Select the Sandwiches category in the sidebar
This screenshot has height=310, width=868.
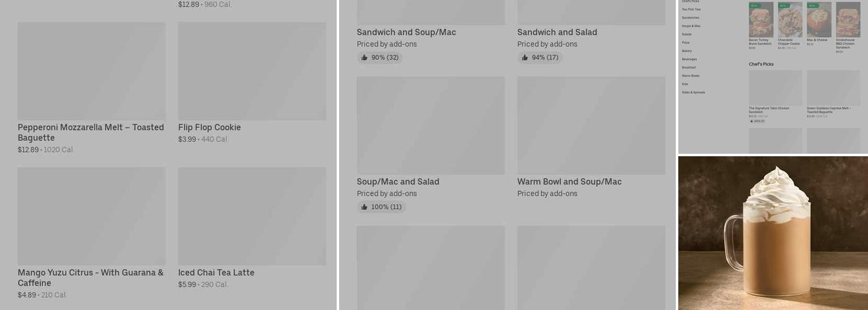pos(690,18)
